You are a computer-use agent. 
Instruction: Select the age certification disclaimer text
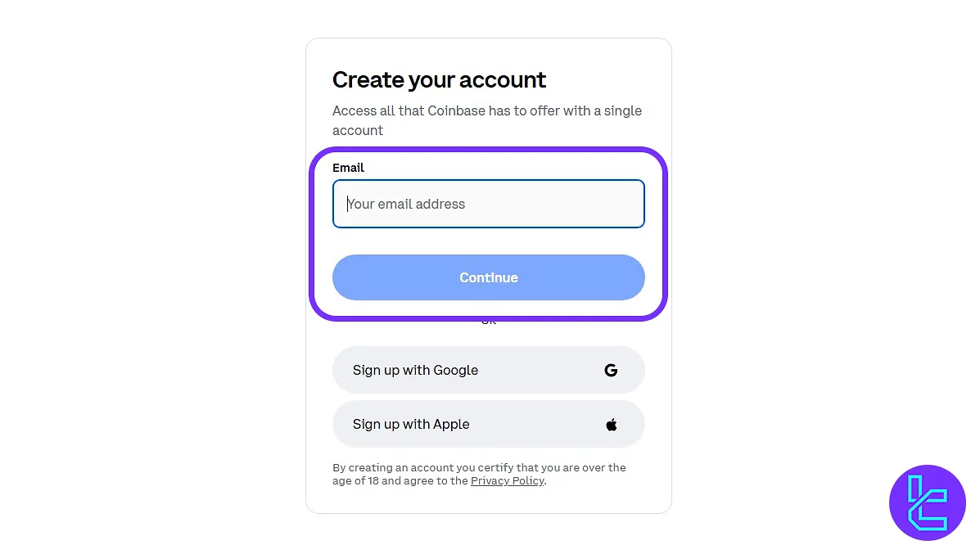(479, 474)
